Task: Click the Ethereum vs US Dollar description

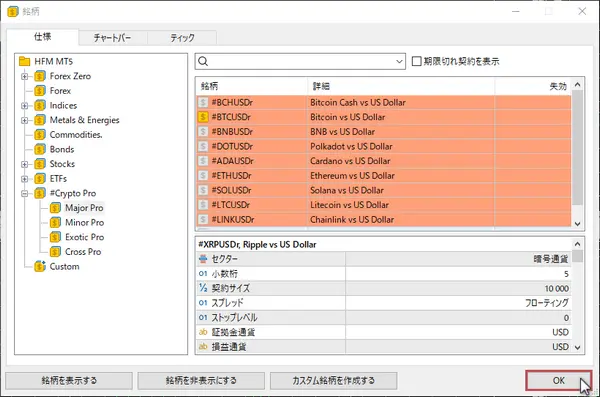Action: click(352, 176)
